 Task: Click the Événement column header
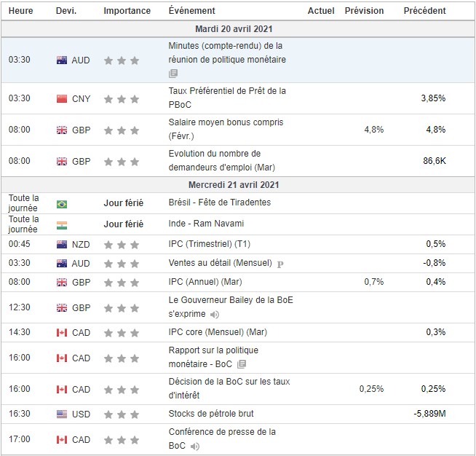pos(191,11)
